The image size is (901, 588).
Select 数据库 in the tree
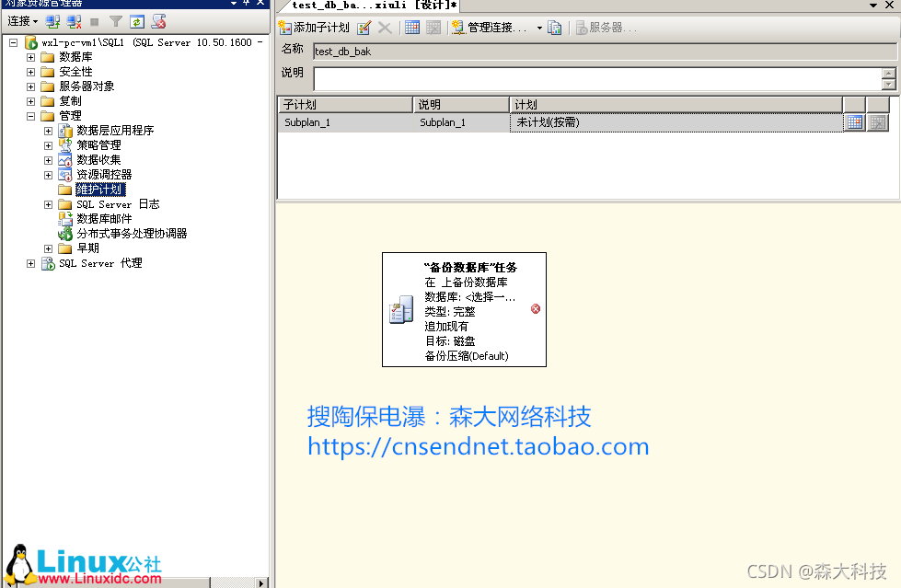(75, 57)
